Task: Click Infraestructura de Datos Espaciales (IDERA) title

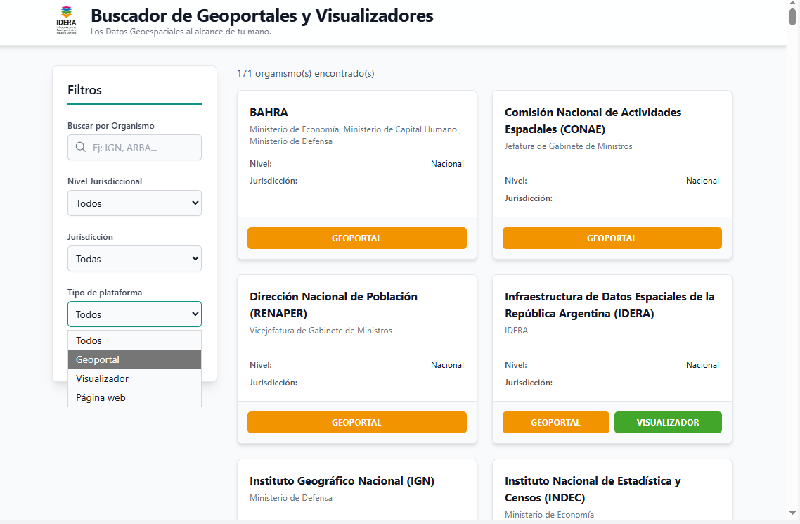Action: tap(609, 305)
